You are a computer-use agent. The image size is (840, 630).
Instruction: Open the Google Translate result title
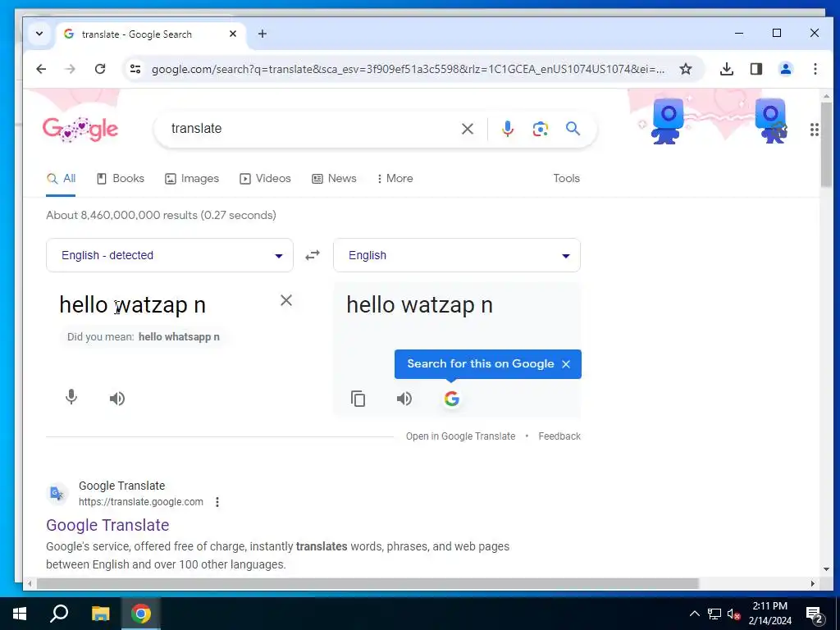click(x=107, y=525)
